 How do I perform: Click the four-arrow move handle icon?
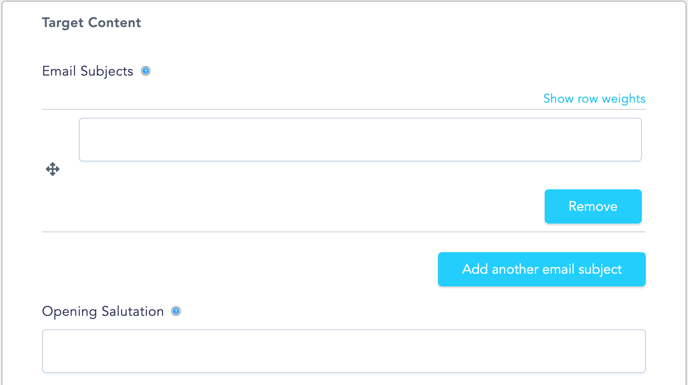[53, 169]
